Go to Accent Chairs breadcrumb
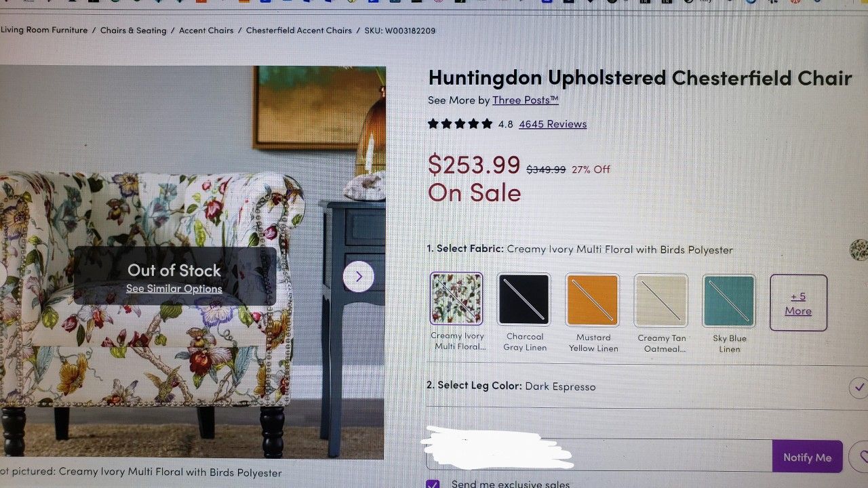 [206, 30]
